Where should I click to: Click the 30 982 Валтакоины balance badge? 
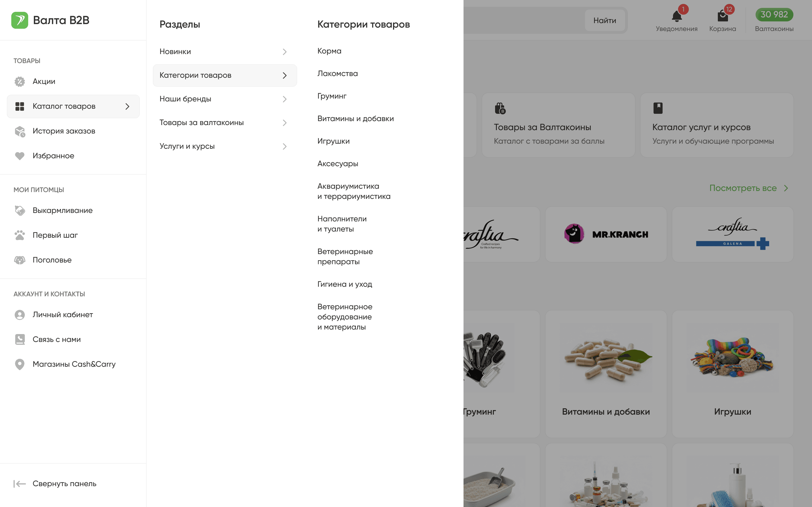(774, 15)
